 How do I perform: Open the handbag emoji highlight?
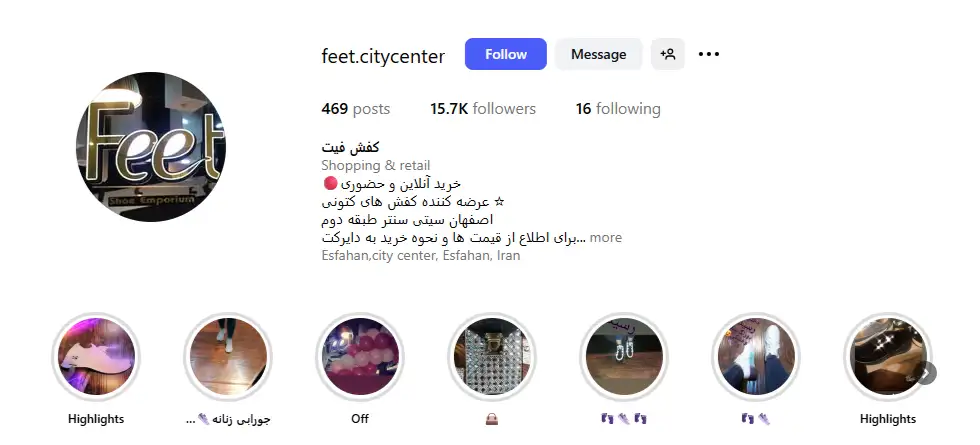pyautogui.click(x=492, y=357)
